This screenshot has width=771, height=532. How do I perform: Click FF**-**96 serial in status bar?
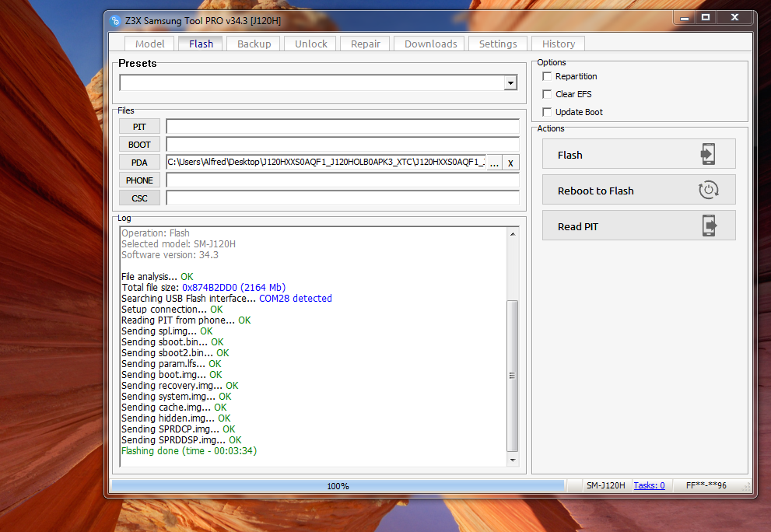pyautogui.click(x=706, y=485)
